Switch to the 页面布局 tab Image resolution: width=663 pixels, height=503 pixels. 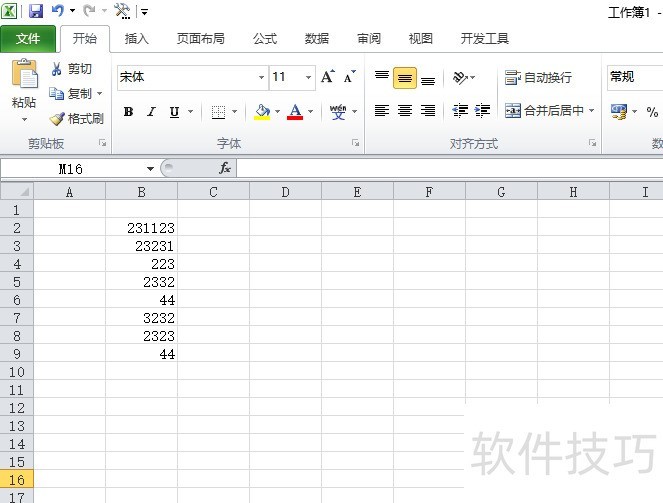[200, 39]
